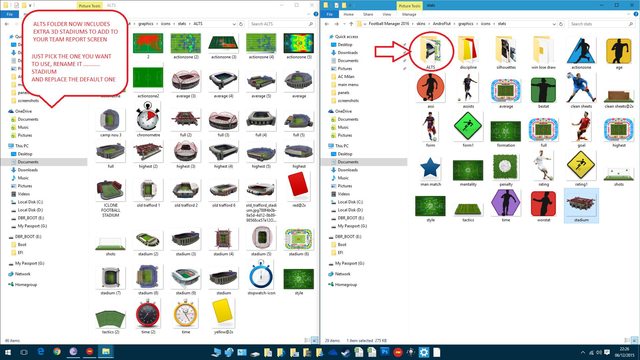Image resolution: width=640 pixels, height=360 pixels.
Task: Expand the right address bar history dropdown
Action: (x=554, y=24)
